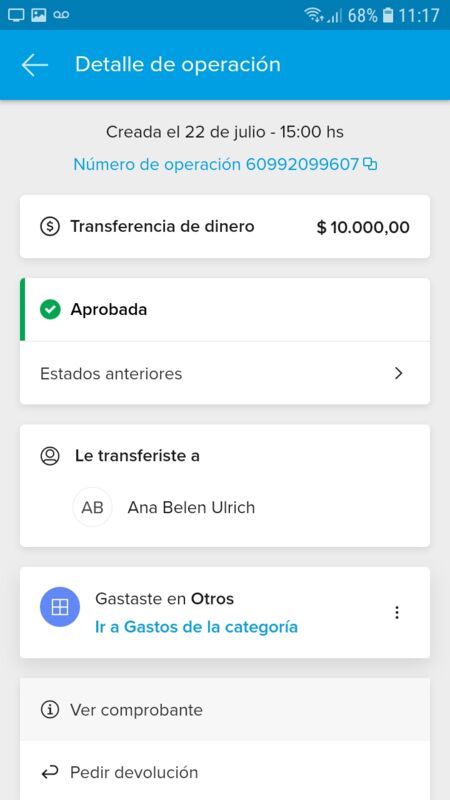
Task: Tap the back arrow icon
Action: pos(35,65)
